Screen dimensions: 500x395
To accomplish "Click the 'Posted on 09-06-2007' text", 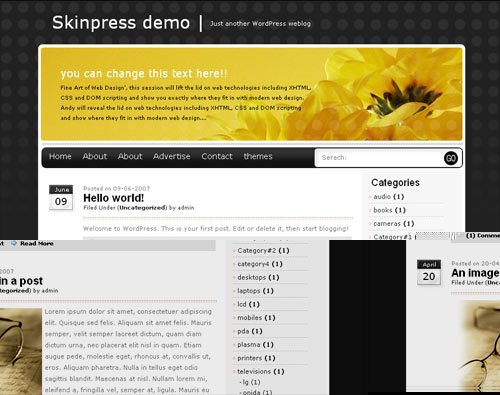I will tap(117, 188).
